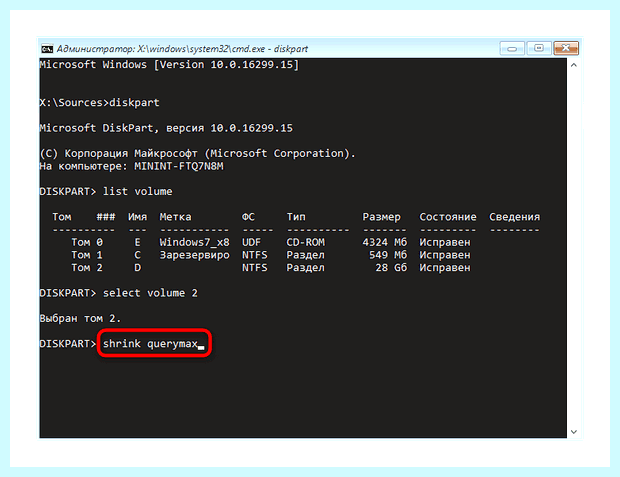Click the label 'Windows7_x8'
The image size is (620, 477).
click(x=195, y=242)
